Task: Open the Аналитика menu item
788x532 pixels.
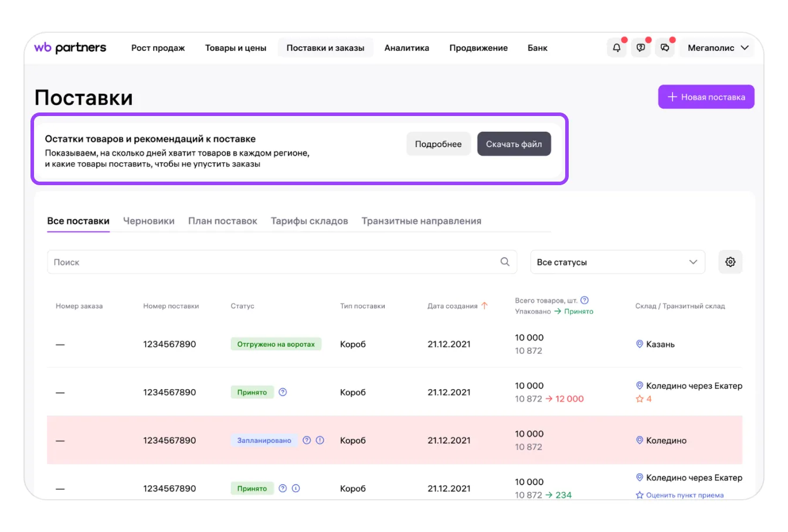Action: (406, 48)
